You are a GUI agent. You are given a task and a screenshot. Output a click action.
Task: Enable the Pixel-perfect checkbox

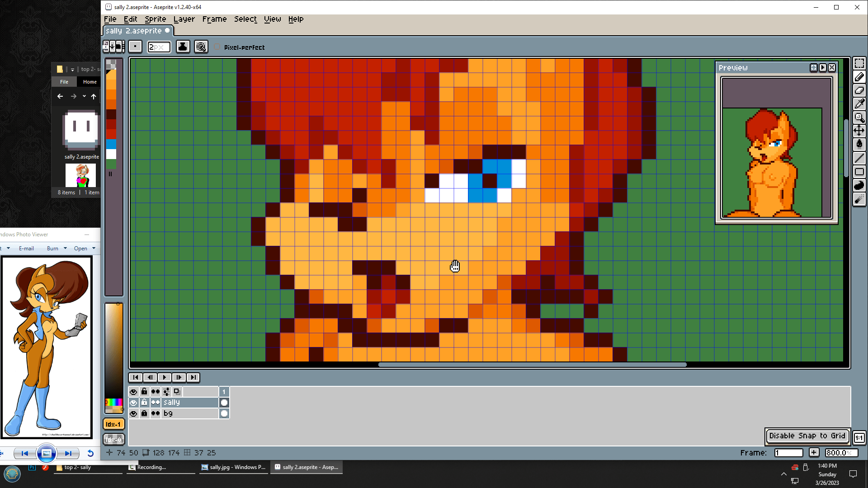217,47
